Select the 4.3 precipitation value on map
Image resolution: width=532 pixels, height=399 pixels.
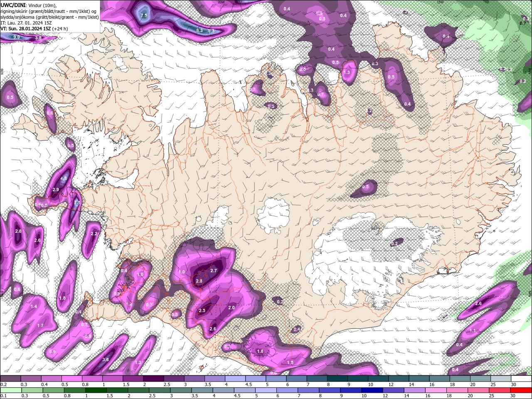click(64, 178)
